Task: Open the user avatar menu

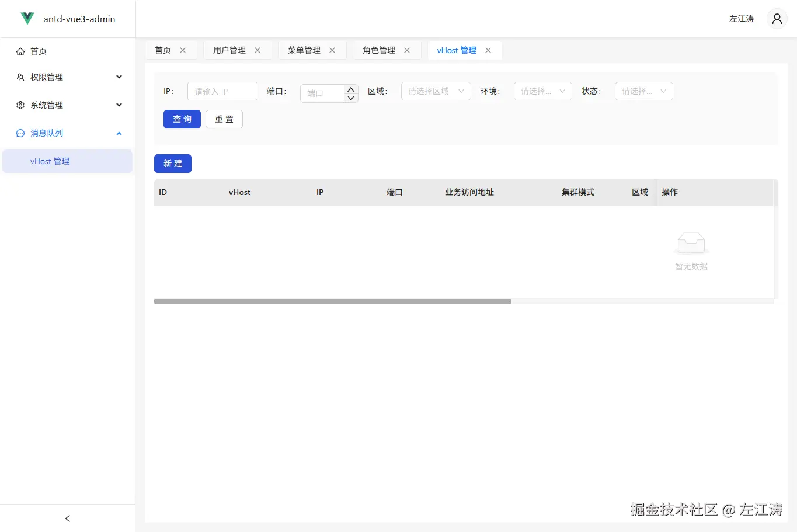Action: tap(777, 18)
